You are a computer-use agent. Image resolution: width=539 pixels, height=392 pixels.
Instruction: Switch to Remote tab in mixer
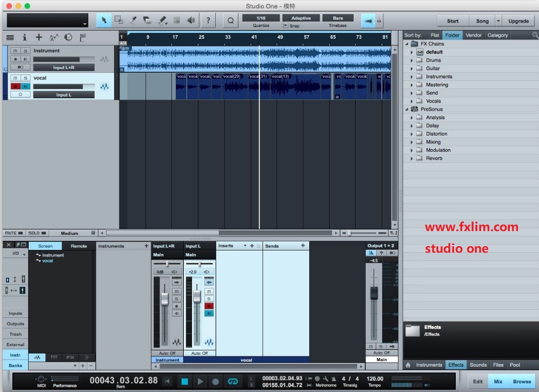pos(79,246)
